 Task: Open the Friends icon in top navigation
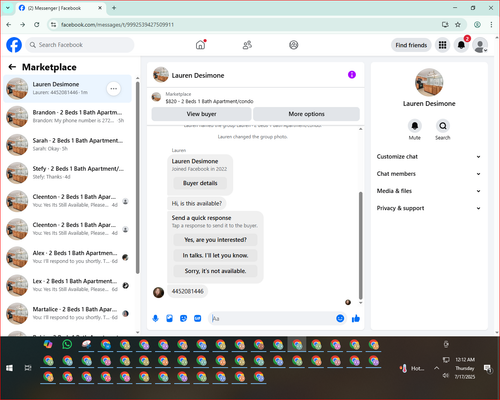click(x=247, y=45)
